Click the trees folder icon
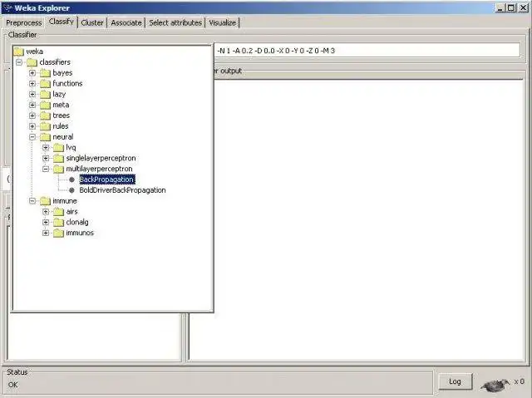 point(45,115)
